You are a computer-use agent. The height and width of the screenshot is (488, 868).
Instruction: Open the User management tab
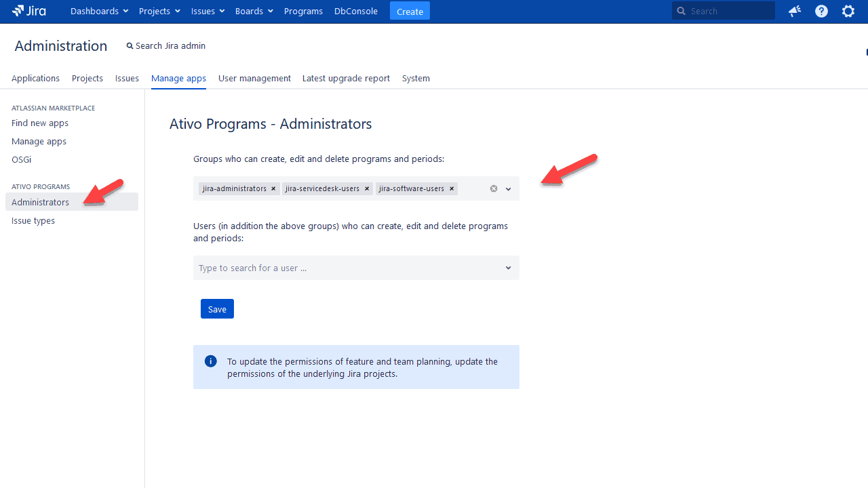point(254,78)
